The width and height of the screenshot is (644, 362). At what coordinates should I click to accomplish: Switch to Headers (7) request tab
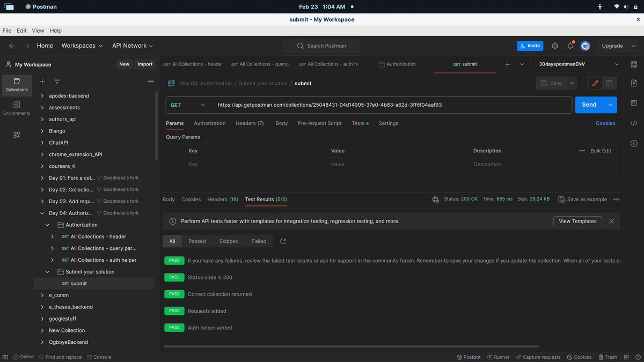tap(250, 123)
